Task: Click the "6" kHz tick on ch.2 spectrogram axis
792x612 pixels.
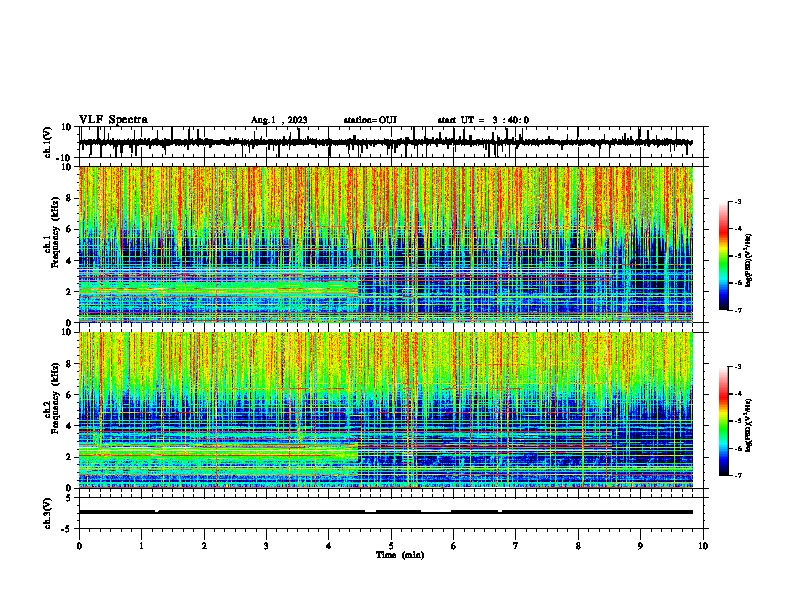Action: [69, 395]
